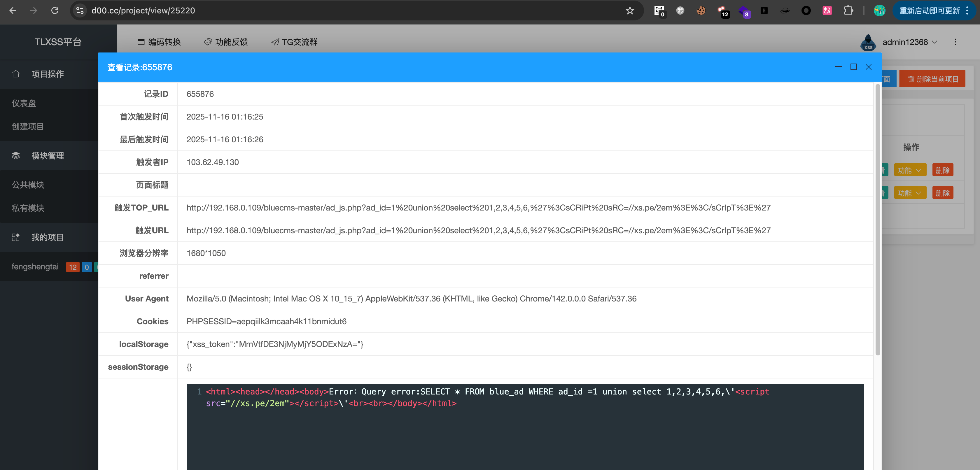Click the 触发TOP_URL link value
Viewport: 980px width, 470px height.
pos(478,208)
